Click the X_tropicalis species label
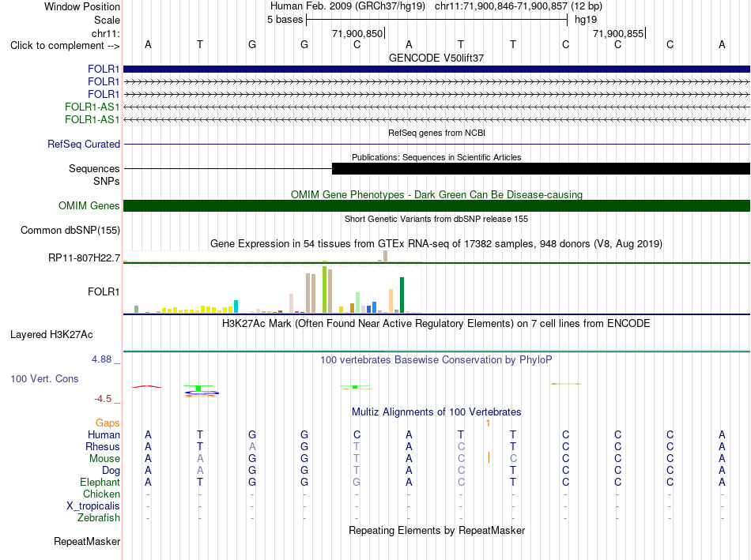The height and width of the screenshot is (560, 751). [x=93, y=506]
